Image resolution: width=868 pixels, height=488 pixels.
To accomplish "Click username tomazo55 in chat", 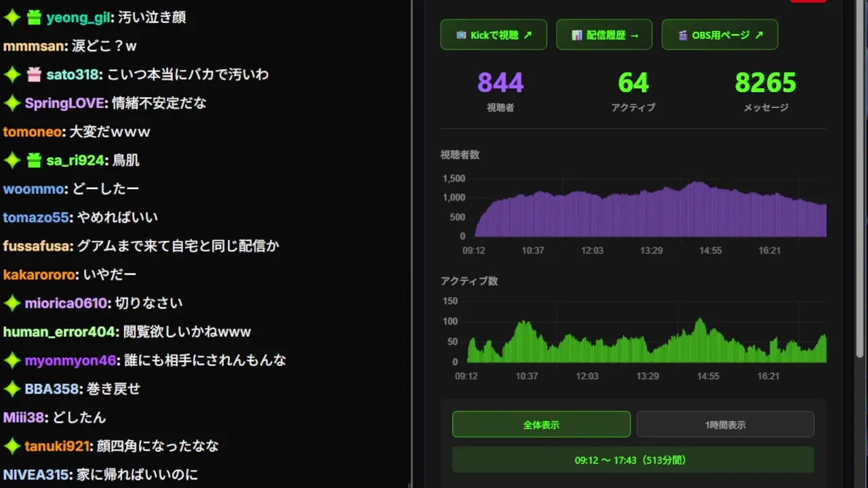I will tap(36, 217).
